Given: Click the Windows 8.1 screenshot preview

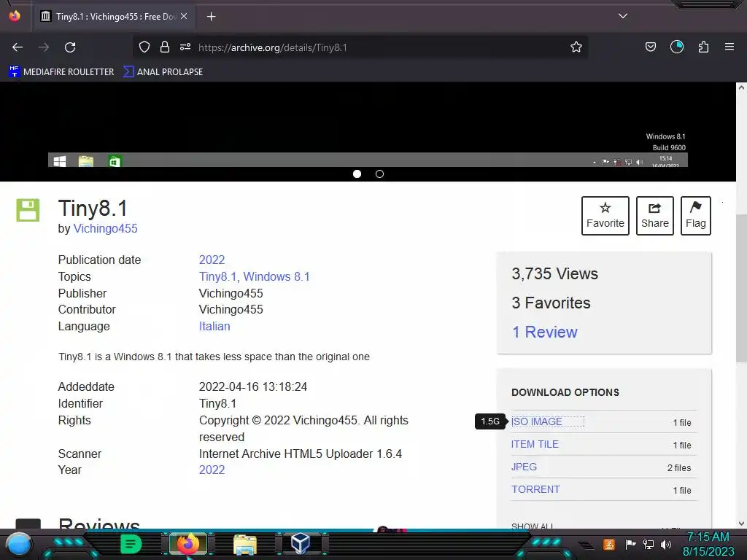Looking at the screenshot, I should [368, 126].
